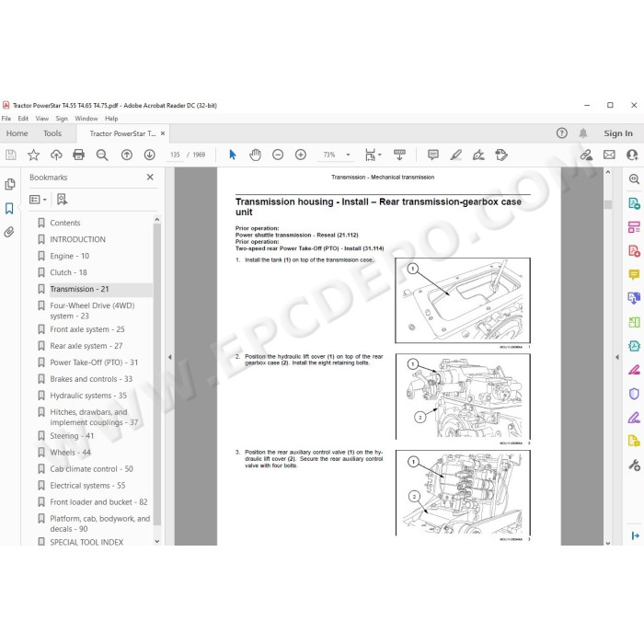Open the Add comment sticky note tool
644x644 pixels.
433,155
